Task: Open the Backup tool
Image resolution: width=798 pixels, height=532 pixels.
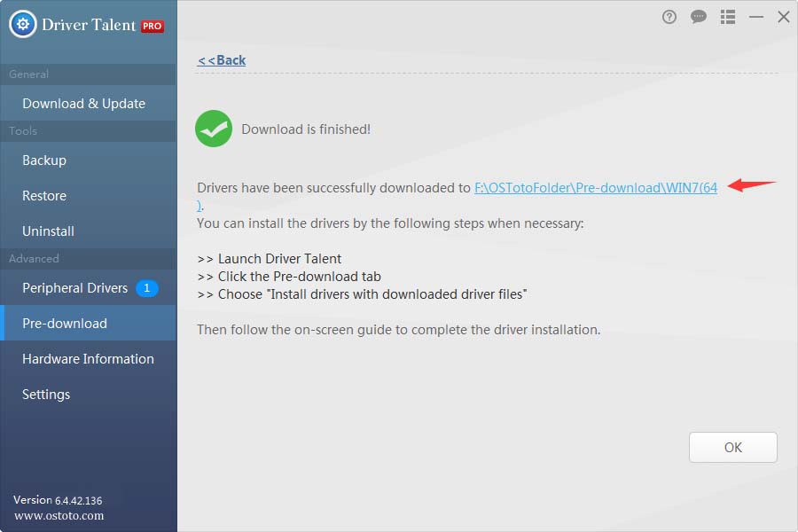Action: point(88,160)
